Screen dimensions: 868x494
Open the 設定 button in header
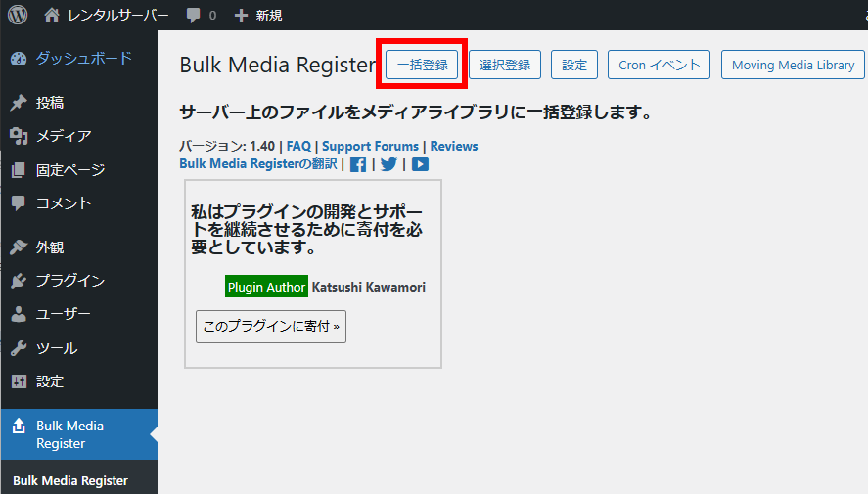574,65
